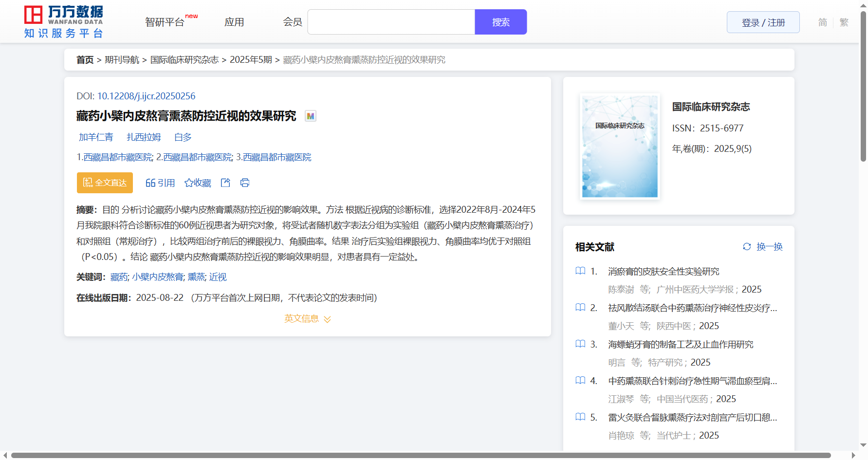Click book icon beside first related article
The image size is (868, 460).
pyautogui.click(x=580, y=271)
